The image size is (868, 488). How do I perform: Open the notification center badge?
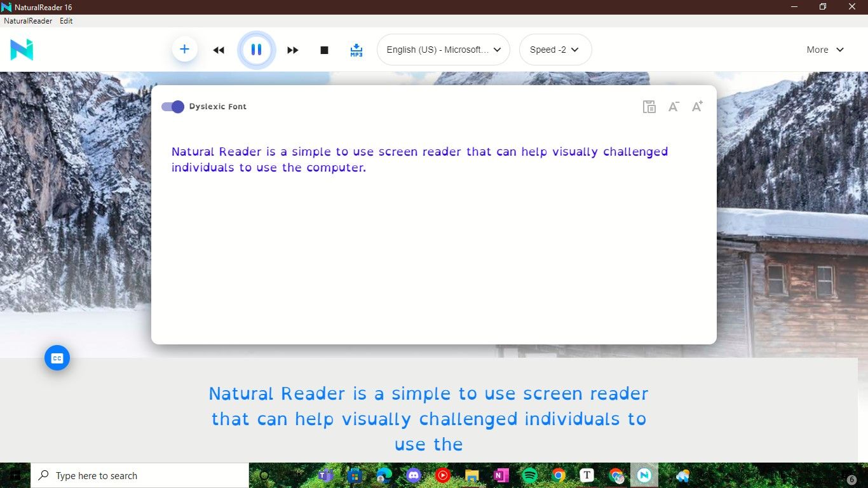click(852, 480)
